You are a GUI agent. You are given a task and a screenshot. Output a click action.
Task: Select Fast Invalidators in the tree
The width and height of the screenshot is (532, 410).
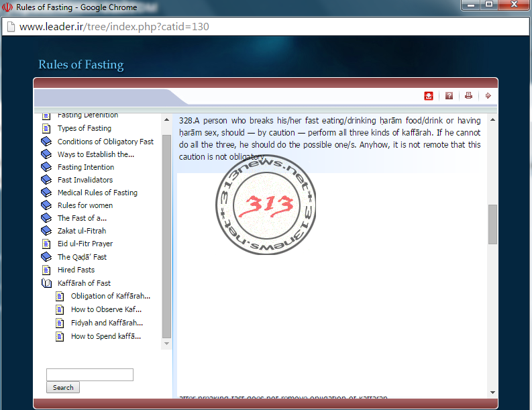[x=85, y=180]
